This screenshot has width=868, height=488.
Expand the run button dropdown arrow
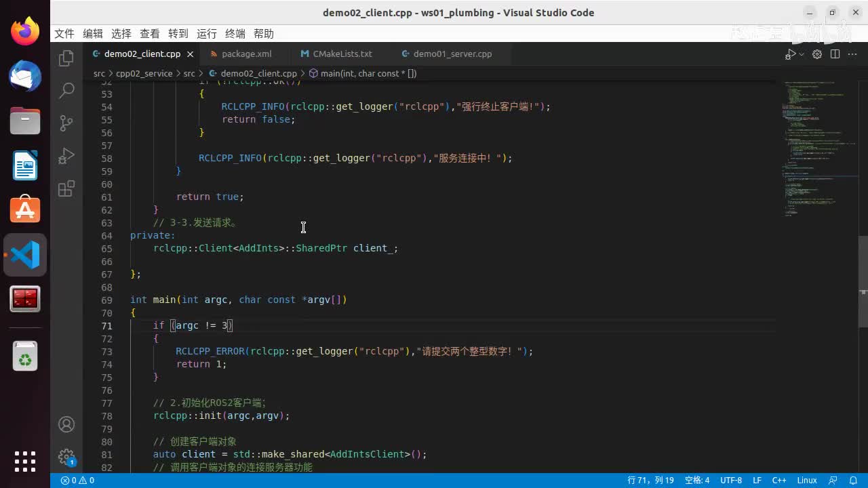(802, 54)
